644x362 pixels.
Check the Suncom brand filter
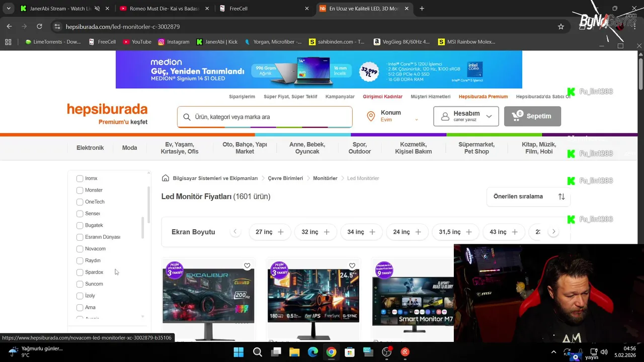click(x=79, y=284)
